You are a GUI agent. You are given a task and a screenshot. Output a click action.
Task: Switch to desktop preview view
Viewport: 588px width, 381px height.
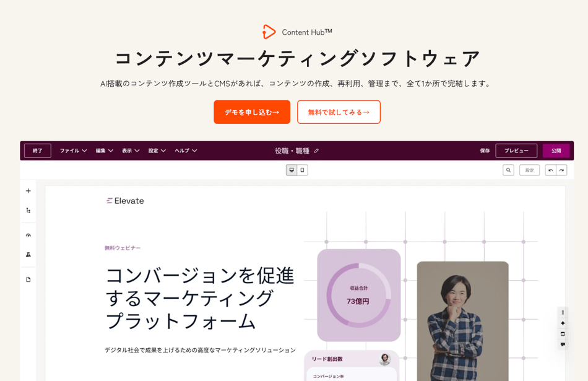coord(292,170)
